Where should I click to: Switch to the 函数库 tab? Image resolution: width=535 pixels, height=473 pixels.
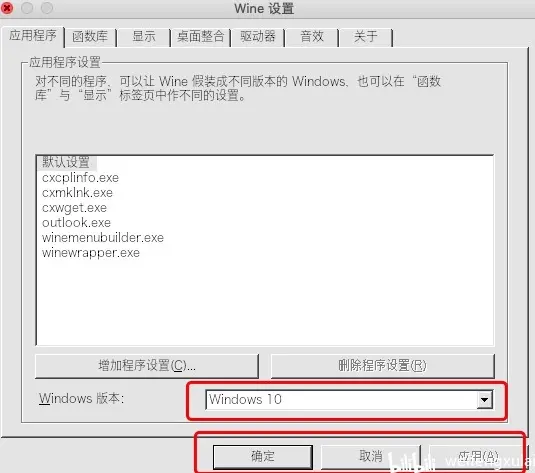point(90,37)
